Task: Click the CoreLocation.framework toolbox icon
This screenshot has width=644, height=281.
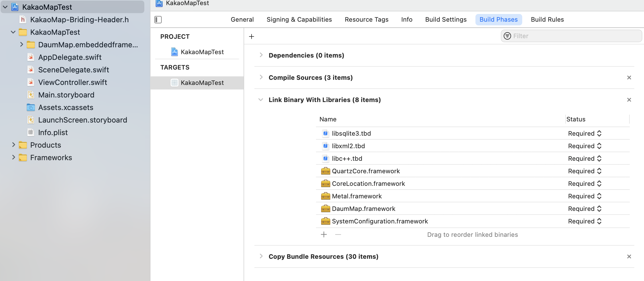Action: pos(325,184)
